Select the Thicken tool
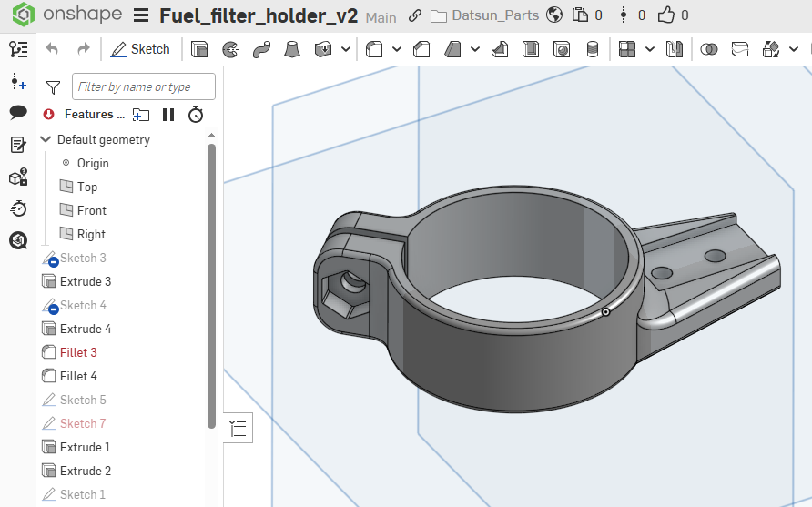812x507 pixels. pyautogui.click(x=323, y=49)
